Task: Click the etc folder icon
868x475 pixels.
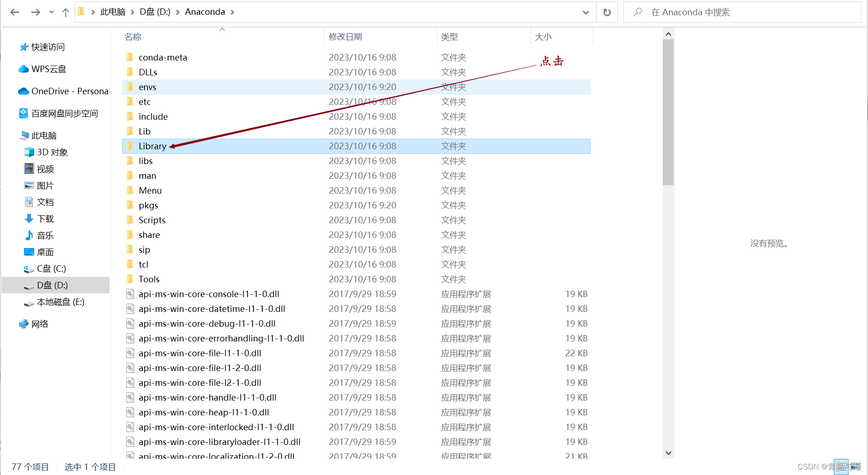Action: (x=130, y=102)
